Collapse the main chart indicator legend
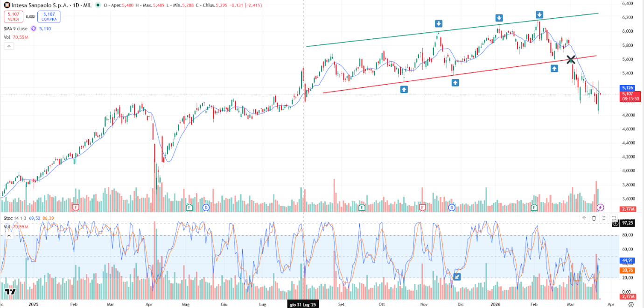 pyautogui.click(x=8, y=46)
